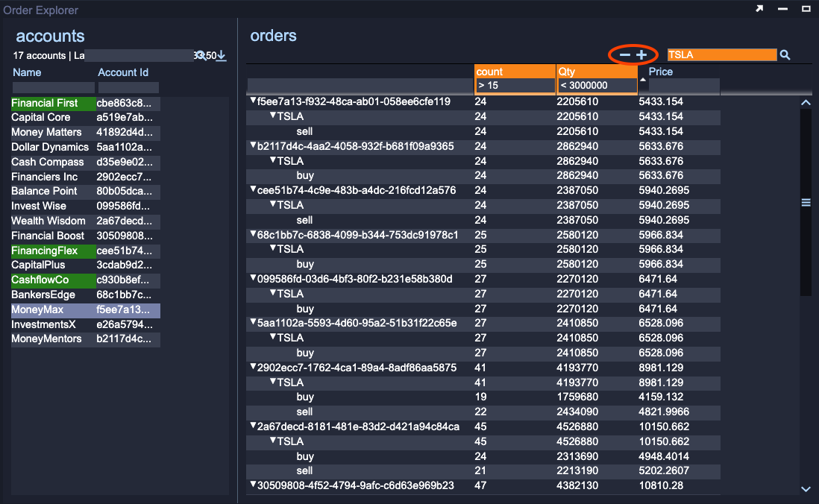Click the orders grid vertical scrollbar handle
Viewport: 819px width, 504px height.
pos(806,202)
